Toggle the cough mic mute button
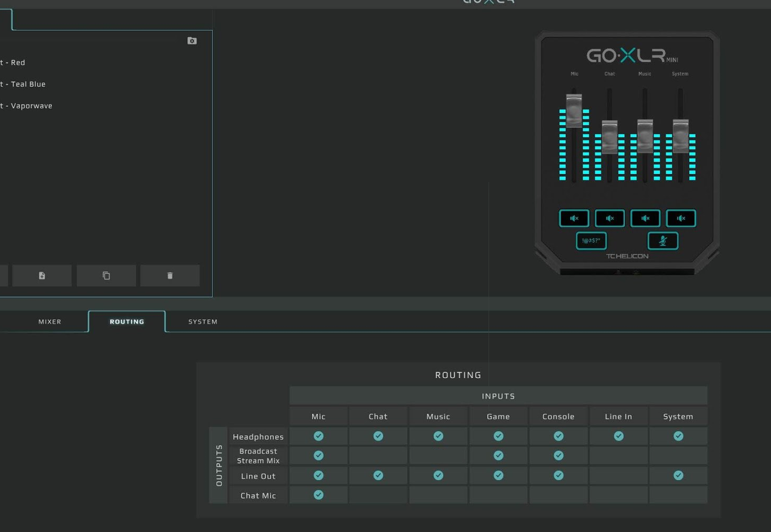 click(663, 241)
